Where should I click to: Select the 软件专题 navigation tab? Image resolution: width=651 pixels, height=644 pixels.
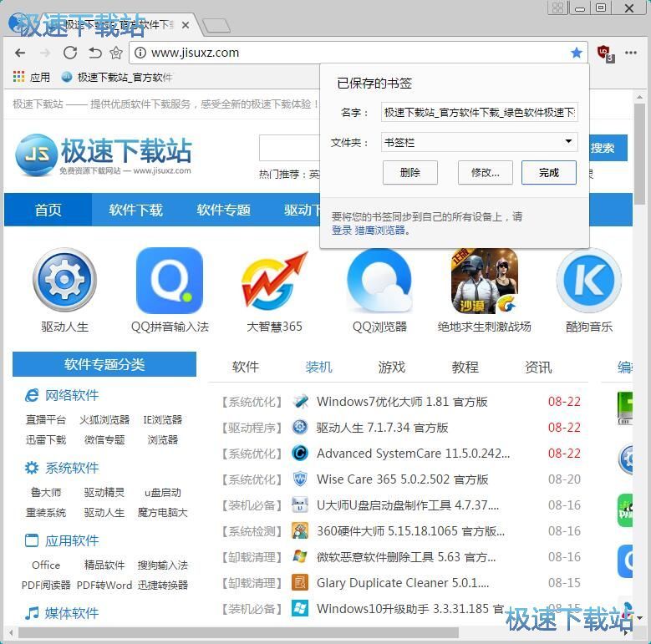click(x=223, y=210)
